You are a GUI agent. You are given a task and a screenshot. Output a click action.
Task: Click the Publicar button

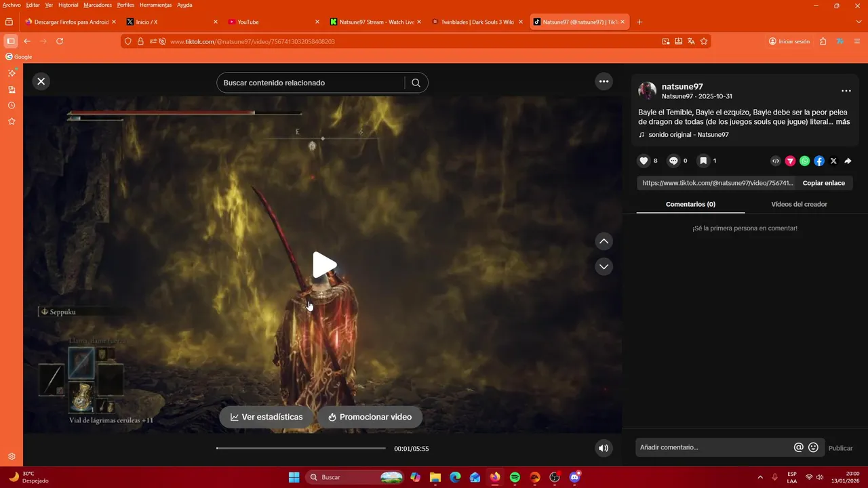[840, 448]
